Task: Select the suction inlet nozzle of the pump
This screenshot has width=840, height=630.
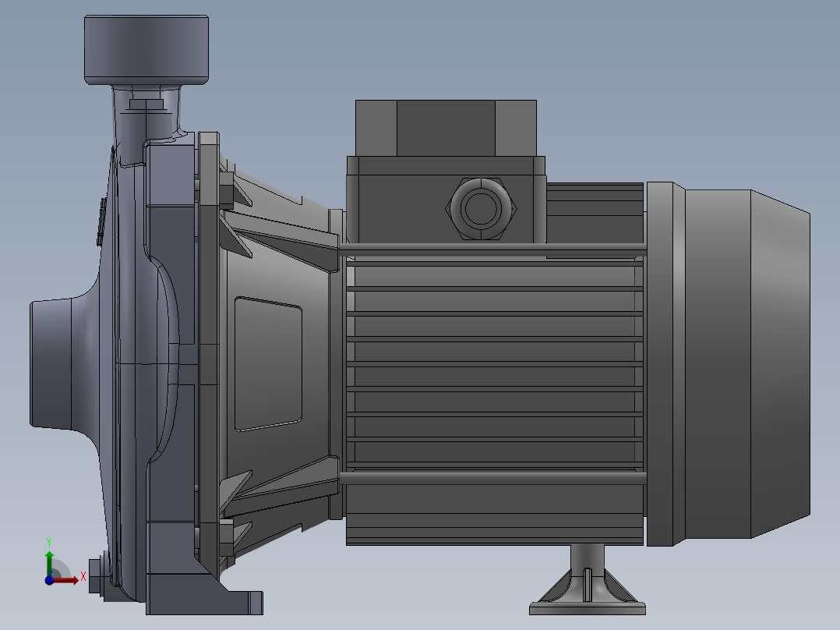Action: (51, 365)
